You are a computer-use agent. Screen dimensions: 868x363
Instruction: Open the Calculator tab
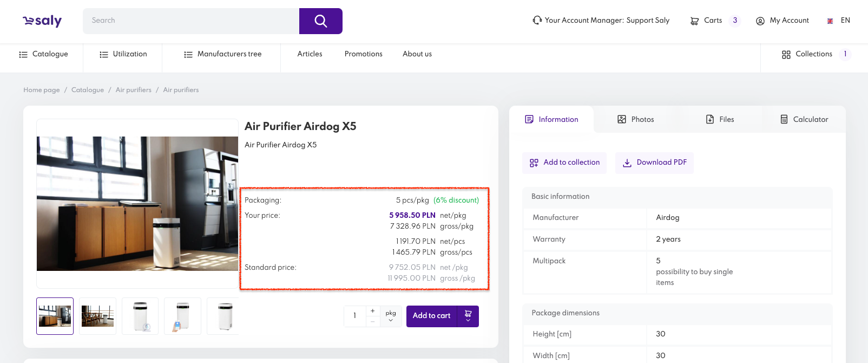[x=804, y=119]
